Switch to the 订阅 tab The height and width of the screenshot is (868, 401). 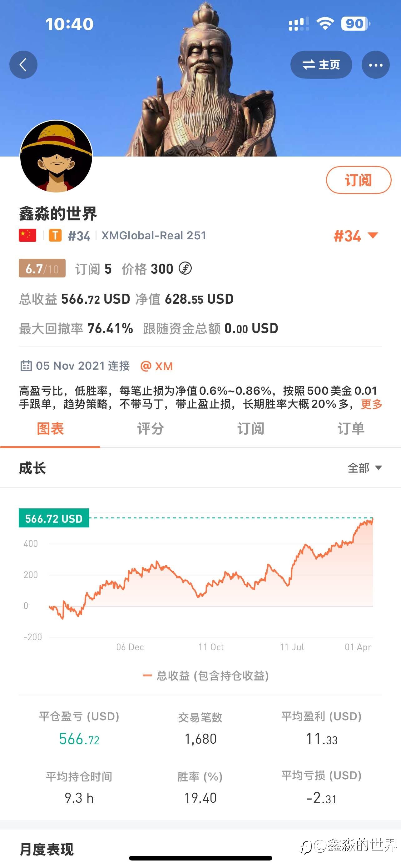coord(250,429)
